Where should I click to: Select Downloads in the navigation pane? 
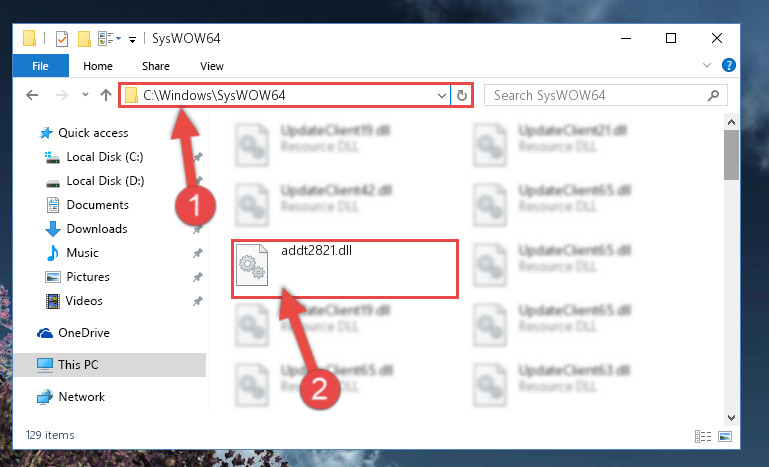click(97, 229)
